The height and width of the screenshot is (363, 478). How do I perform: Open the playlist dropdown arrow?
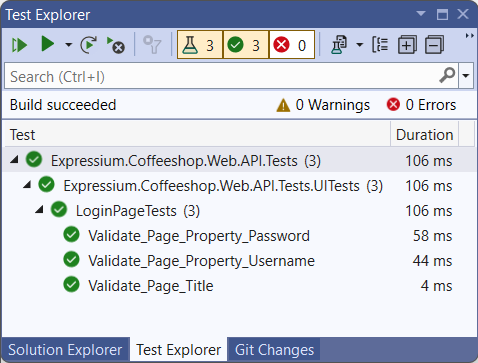pyautogui.click(x=360, y=45)
